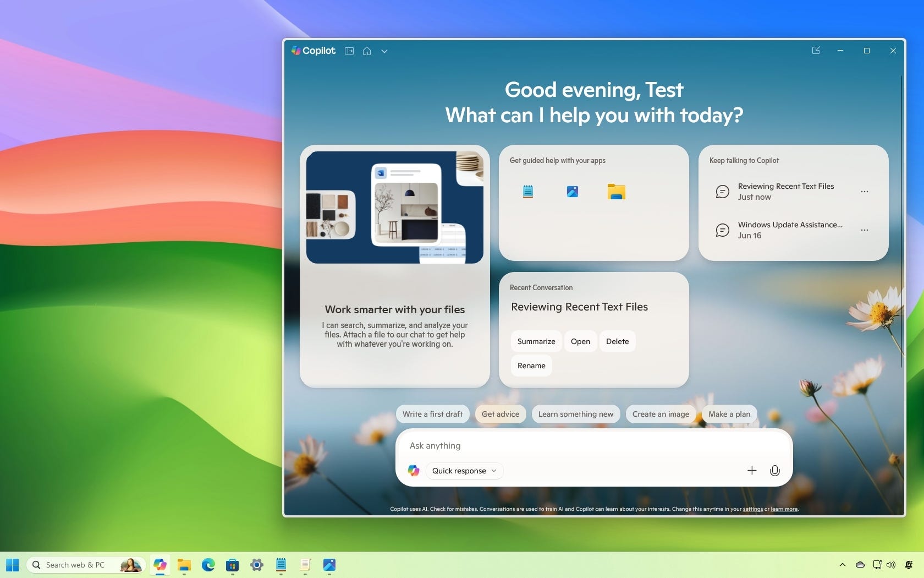
Task: Open the network status tray icon
Action: pos(877,565)
